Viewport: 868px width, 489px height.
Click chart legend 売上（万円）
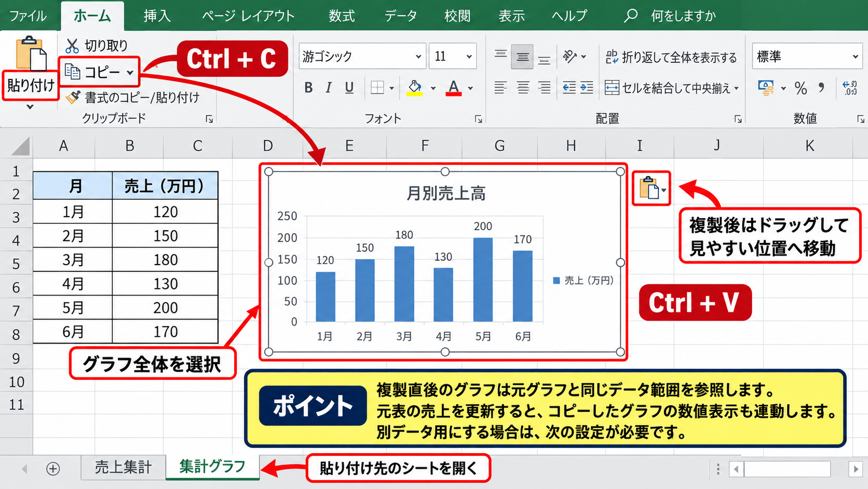pyautogui.click(x=584, y=281)
